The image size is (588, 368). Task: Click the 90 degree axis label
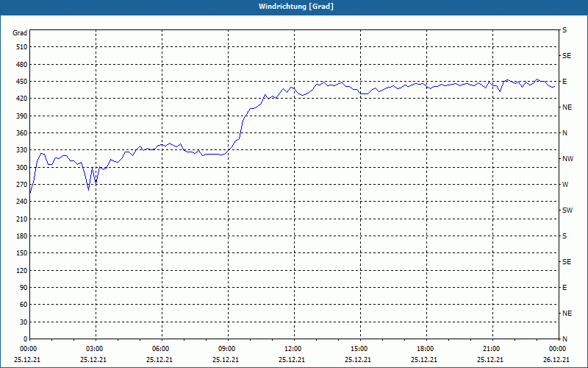point(24,288)
